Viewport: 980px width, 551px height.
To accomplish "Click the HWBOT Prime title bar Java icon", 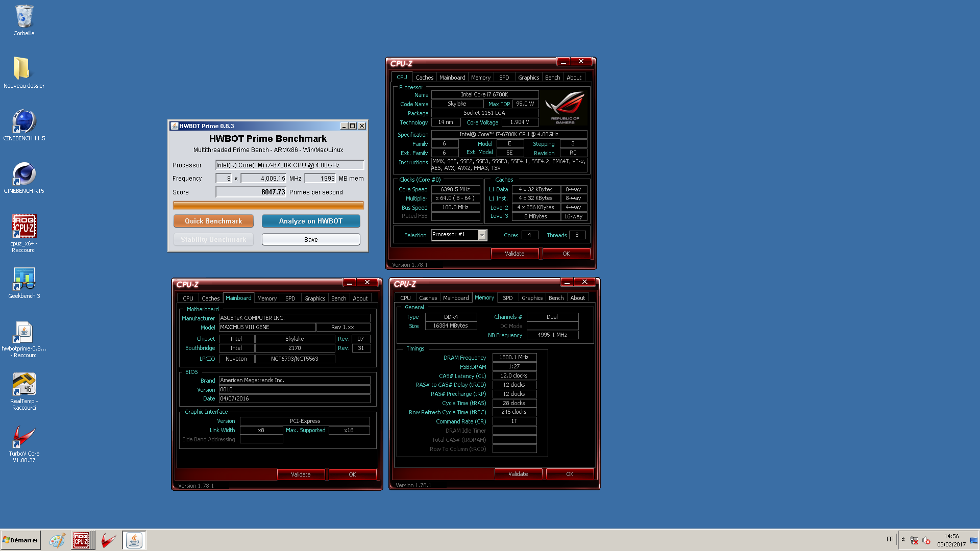I will click(x=174, y=126).
